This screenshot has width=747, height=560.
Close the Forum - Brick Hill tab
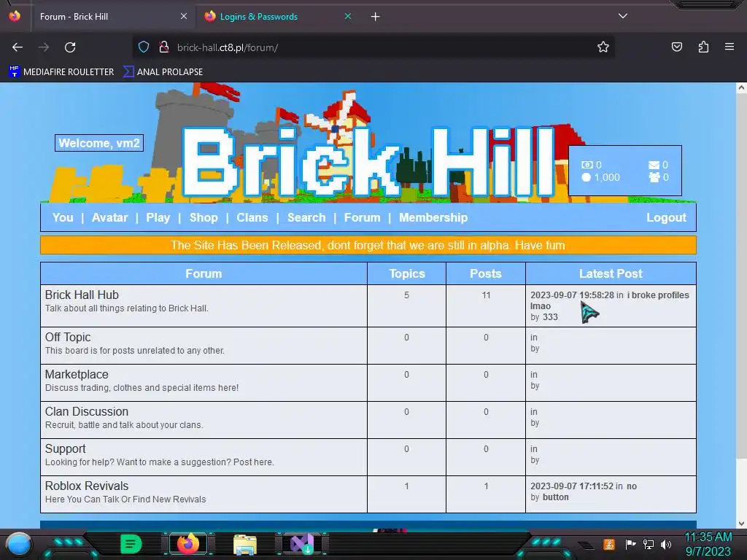pos(184,16)
